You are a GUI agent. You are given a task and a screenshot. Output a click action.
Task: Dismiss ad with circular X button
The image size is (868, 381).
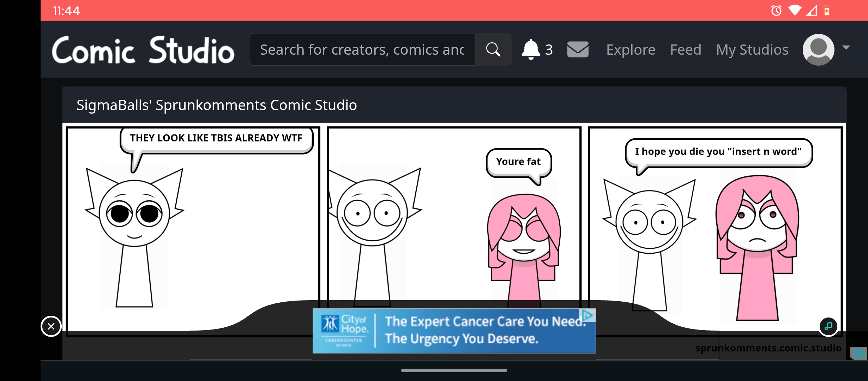pyautogui.click(x=51, y=326)
